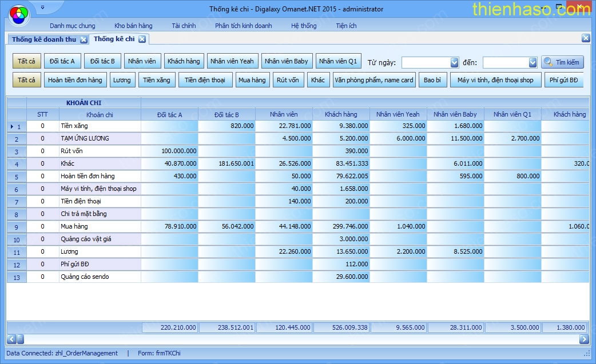This screenshot has width=596, height=364.
Task: Close the Thống kê chi tab
Action: [142, 39]
